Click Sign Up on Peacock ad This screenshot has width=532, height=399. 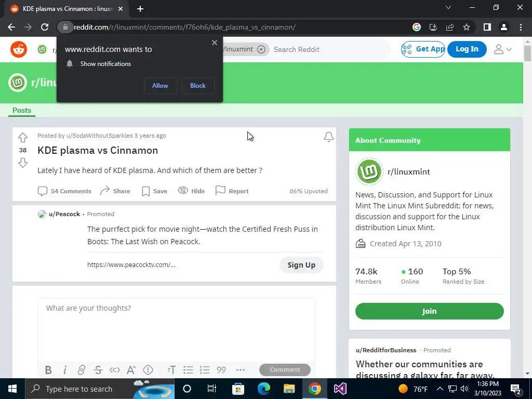(x=301, y=265)
